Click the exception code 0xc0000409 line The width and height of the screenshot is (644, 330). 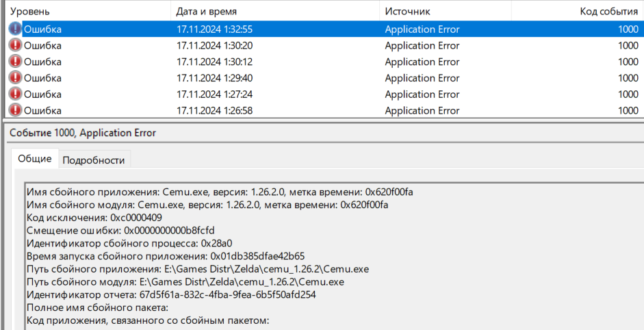(x=94, y=217)
